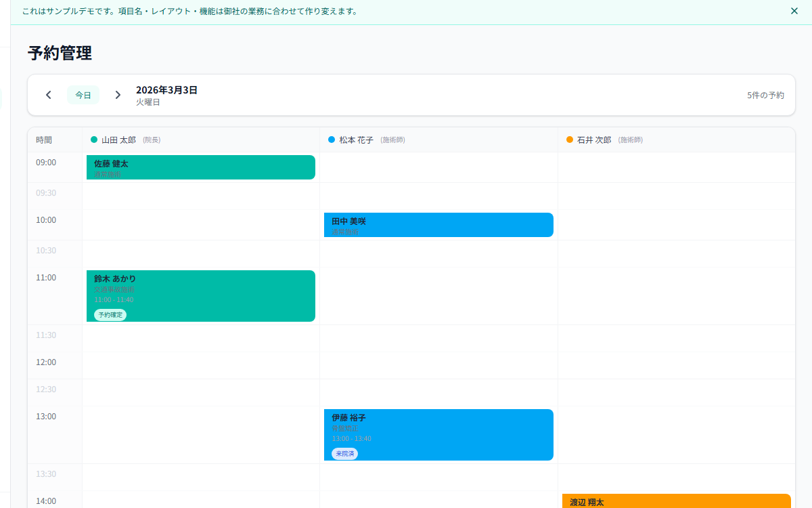Select the 山田 太郎 staff column header
The width and height of the screenshot is (812, 508).
(201, 140)
